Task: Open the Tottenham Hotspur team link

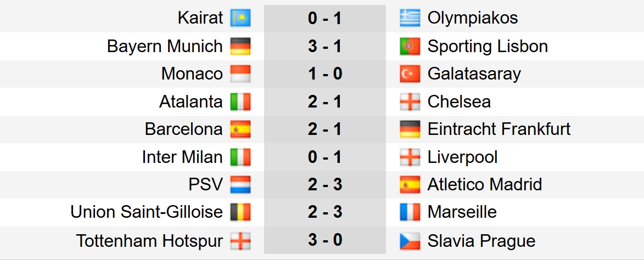Action: [x=149, y=240]
